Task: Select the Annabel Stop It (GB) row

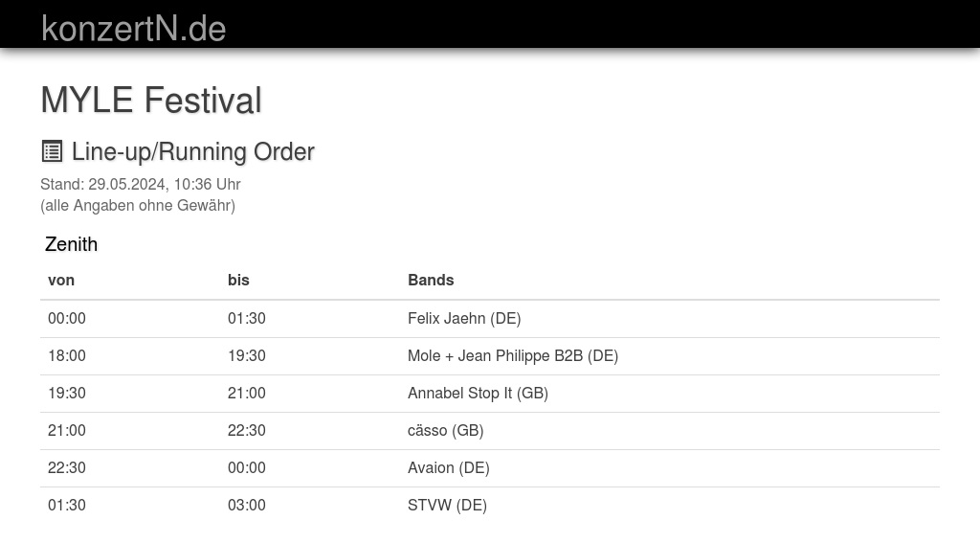Action: [x=478, y=393]
